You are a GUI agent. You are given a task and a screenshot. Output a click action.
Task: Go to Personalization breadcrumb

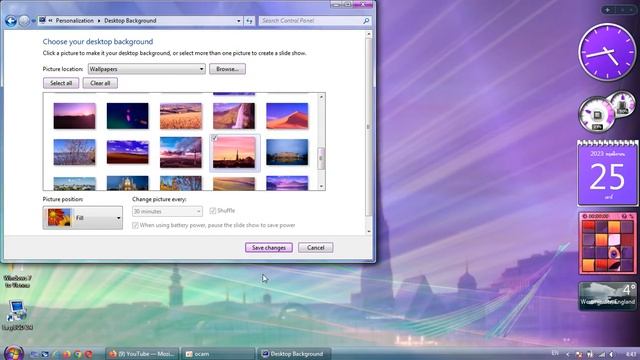(x=75, y=20)
